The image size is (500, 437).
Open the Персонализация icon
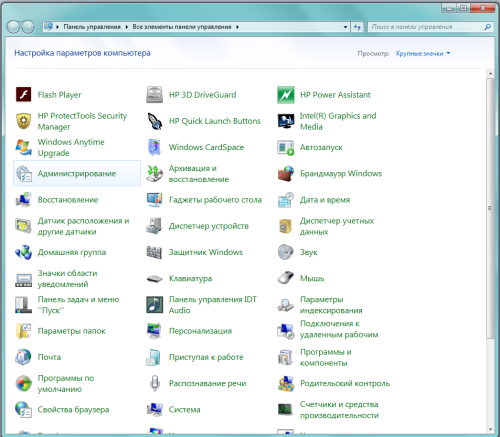(x=154, y=331)
